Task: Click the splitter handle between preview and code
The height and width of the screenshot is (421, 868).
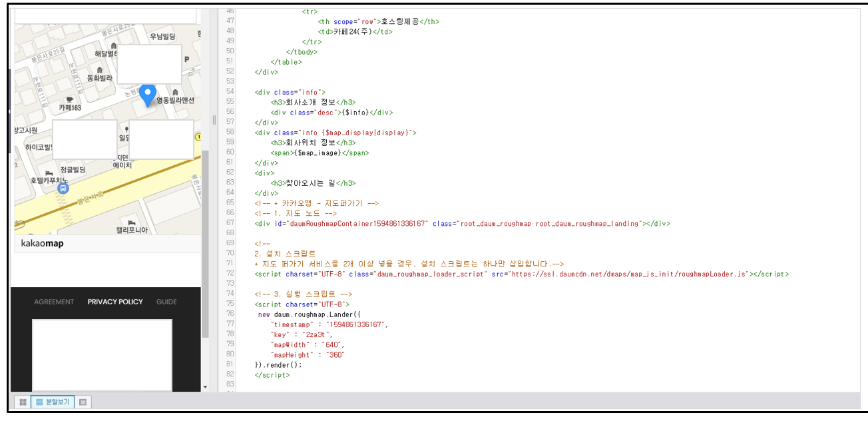Action: click(x=214, y=120)
